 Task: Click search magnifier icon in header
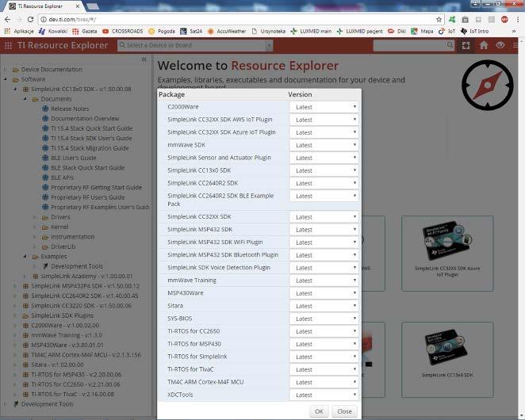click(x=450, y=45)
